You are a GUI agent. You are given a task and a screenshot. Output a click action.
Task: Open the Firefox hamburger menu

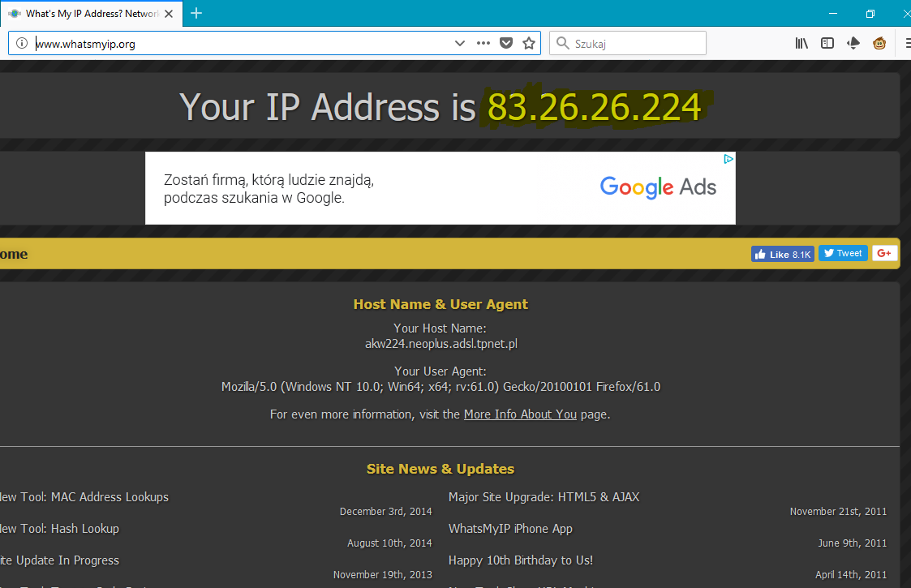tap(905, 44)
